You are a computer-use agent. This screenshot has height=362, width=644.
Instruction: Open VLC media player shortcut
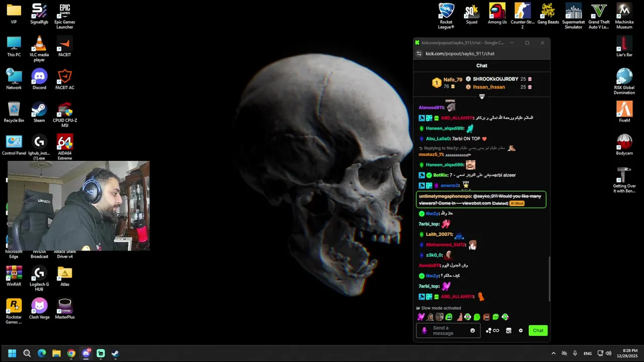(39, 49)
